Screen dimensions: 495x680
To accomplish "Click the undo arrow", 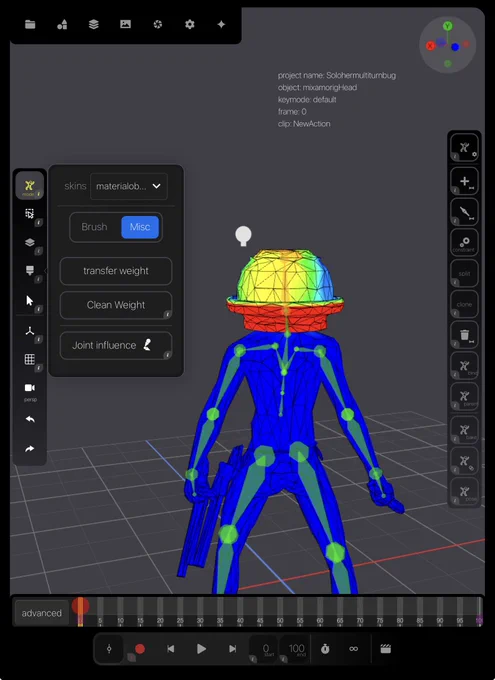I will click(x=30, y=419).
